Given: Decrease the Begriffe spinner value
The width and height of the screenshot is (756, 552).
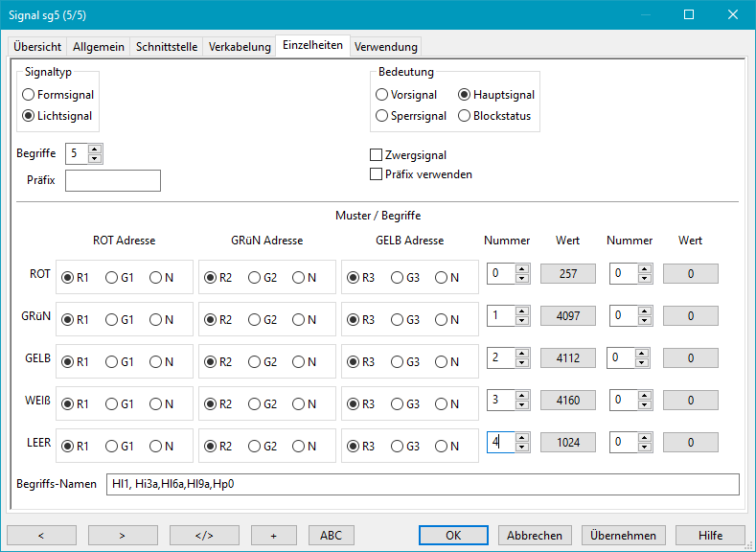Looking at the screenshot, I should coord(94,158).
